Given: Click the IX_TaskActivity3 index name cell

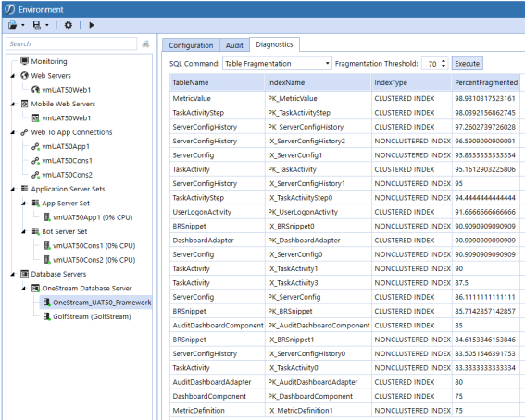Looking at the screenshot, I should coord(319,283).
